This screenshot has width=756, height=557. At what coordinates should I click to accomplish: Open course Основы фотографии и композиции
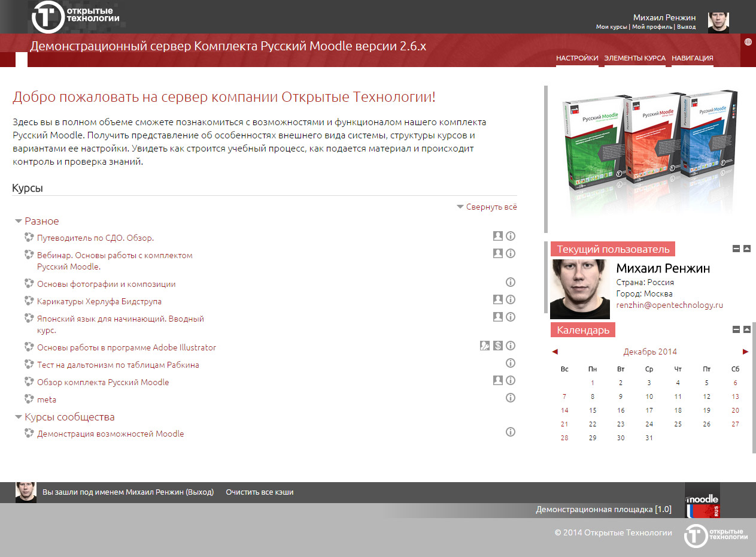[106, 284]
